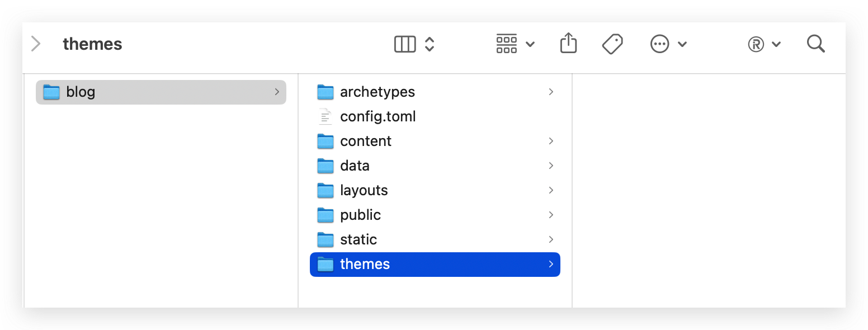Select the archetypes folder
The image size is (868, 330).
point(377,92)
